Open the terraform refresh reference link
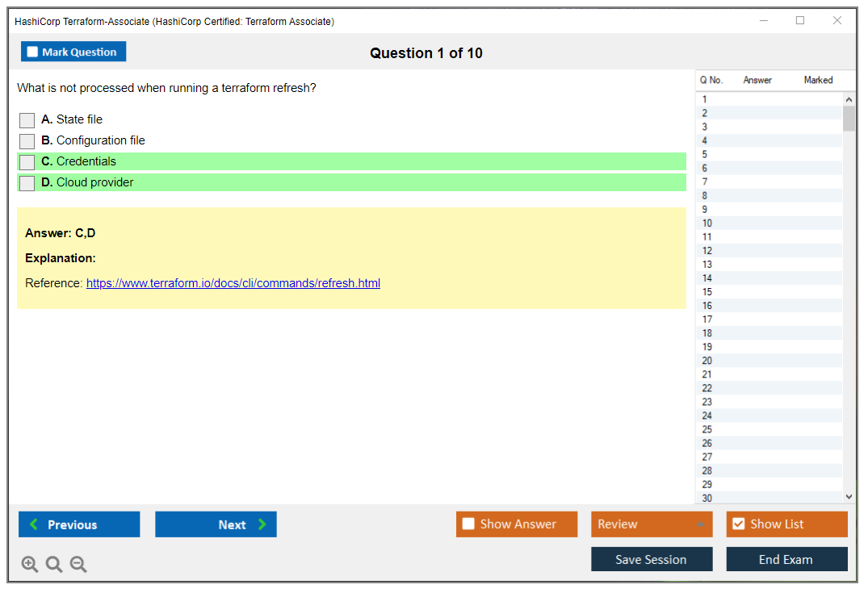The height and width of the screenshot is (593, 868). (233, 283)
